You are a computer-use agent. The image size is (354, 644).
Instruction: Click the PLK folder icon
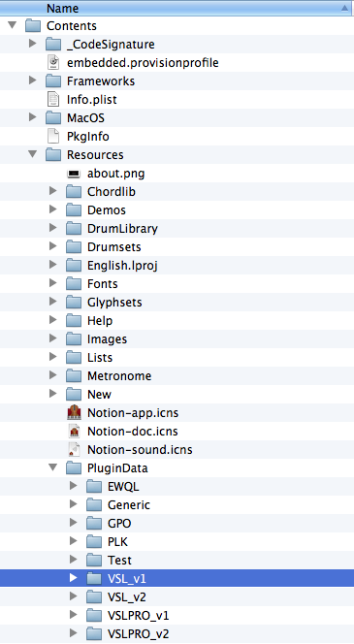(x=94, y=542)
